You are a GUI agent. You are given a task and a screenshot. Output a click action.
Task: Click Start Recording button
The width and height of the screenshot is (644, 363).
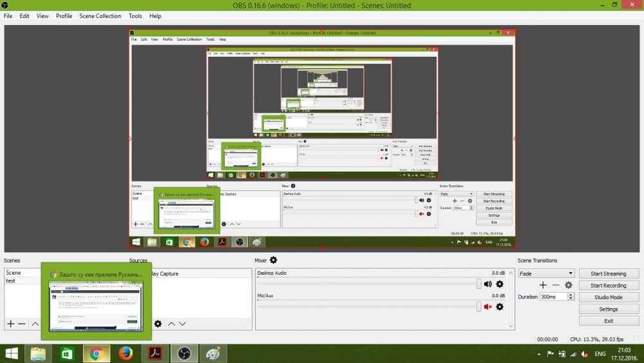point(609,285)
